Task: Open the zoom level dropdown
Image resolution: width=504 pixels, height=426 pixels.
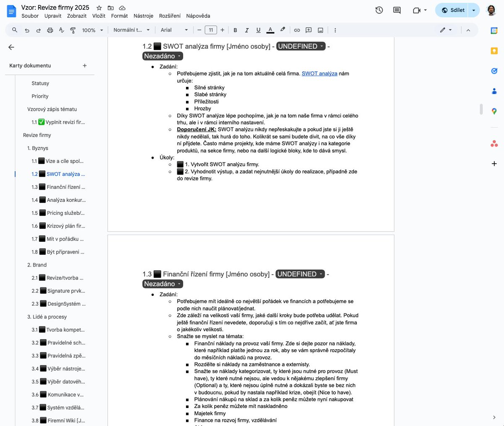Action: click(x=92, y=30)
